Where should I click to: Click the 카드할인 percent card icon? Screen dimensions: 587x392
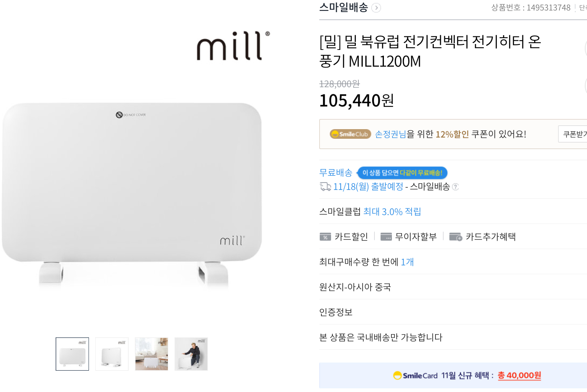click(x=325, y=237)
